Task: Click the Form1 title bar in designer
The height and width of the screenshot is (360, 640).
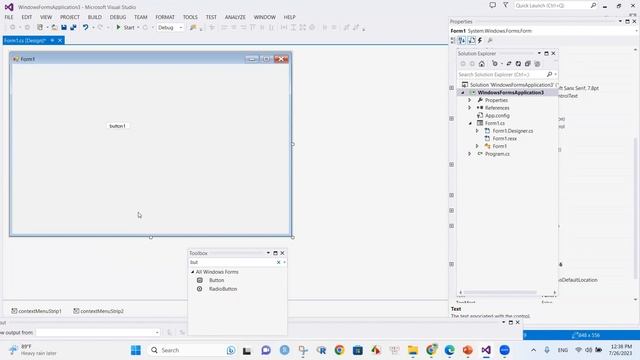Action: click(150, 59)
